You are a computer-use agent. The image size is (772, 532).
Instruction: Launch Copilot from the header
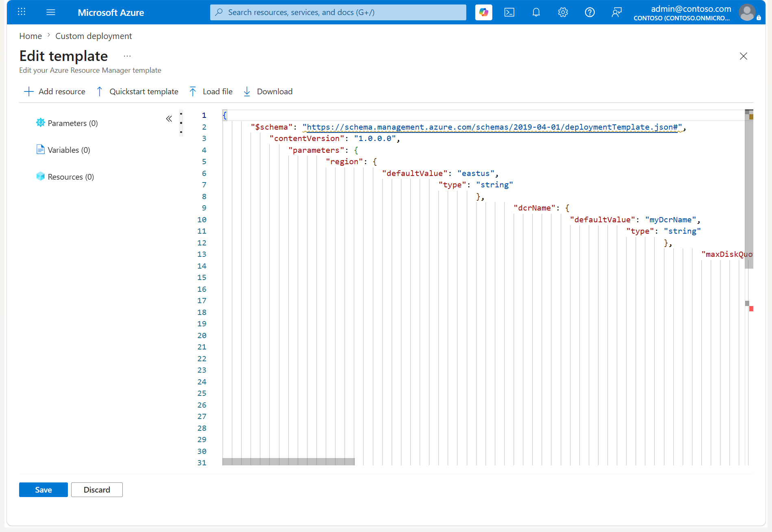[x=483, y=12]
